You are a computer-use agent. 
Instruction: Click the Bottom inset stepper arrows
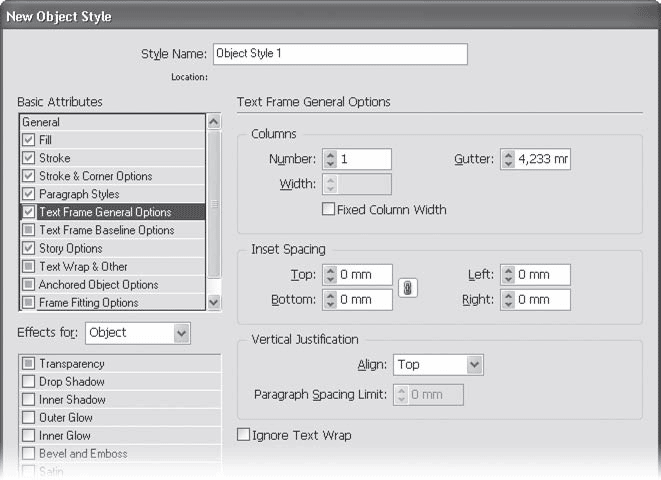(x=328, y=299)
